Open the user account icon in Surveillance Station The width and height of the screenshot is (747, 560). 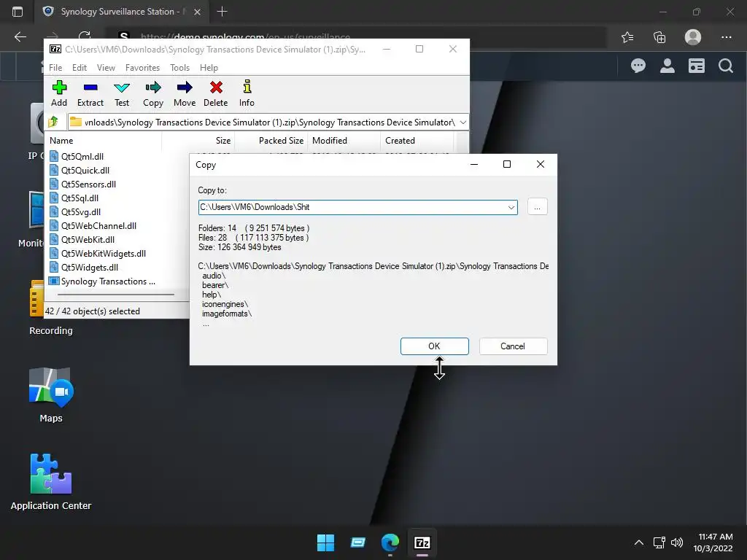667,66
